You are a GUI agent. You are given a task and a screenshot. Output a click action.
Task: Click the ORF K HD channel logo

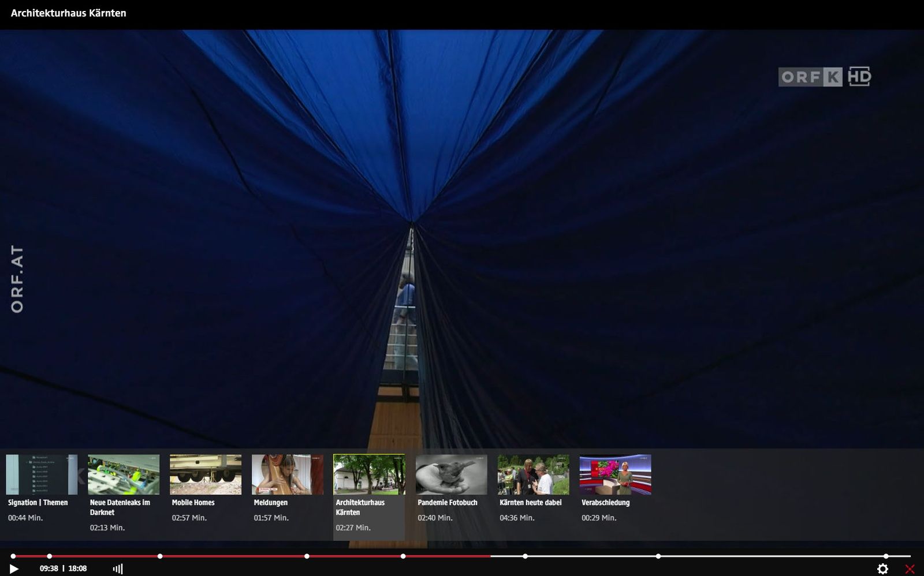point(824,77)
